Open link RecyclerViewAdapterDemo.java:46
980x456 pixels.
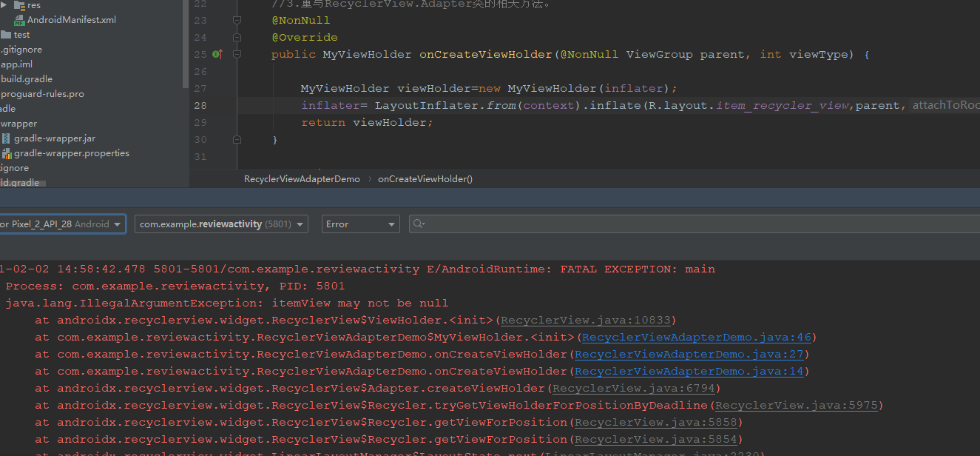click(x=696, y=338)
